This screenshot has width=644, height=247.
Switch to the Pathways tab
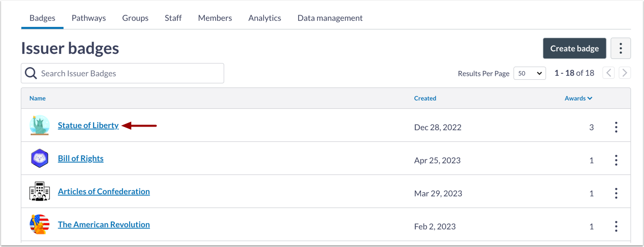tap(88, 18)
